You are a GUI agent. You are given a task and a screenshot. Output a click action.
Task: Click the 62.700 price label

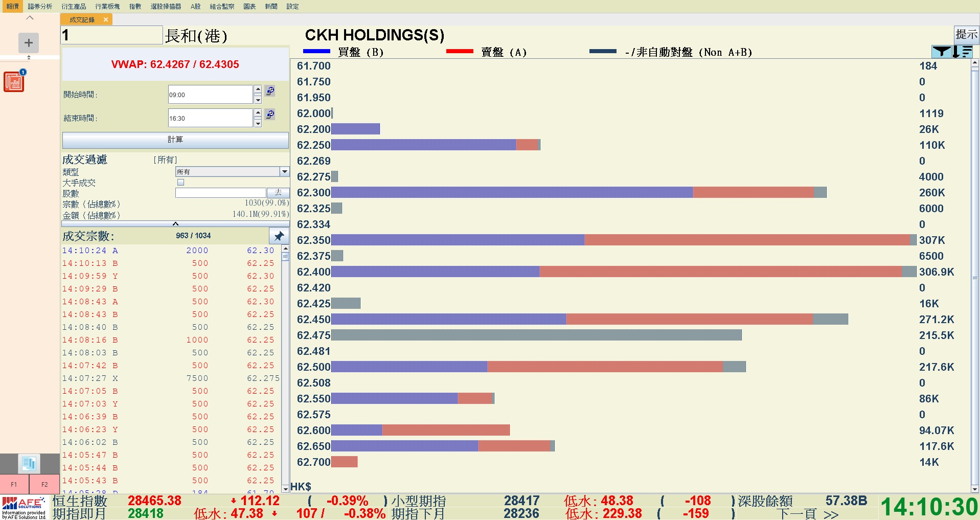tap(313, 462)
